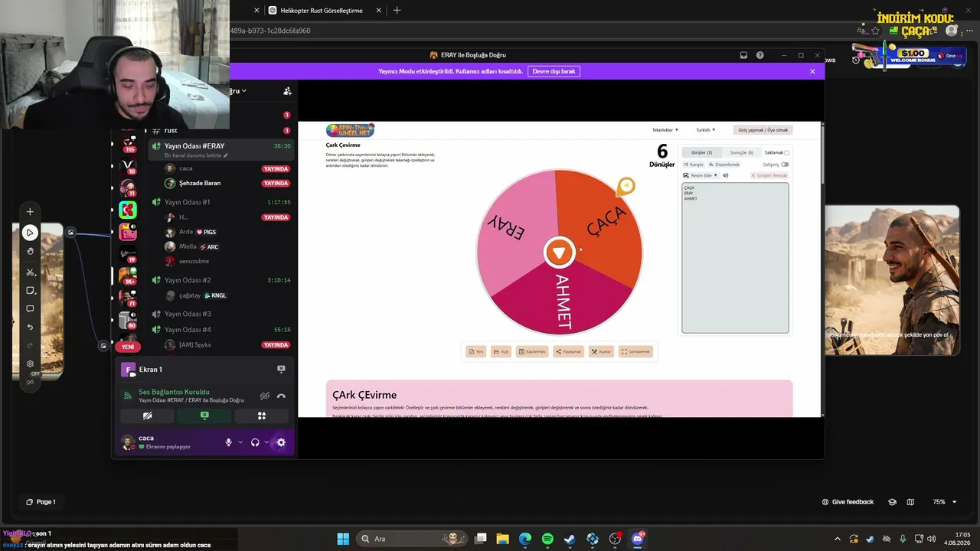This screenshot has width=980, height=551.
Task: Spin the wheel with the center play button
Action: (559, 253)
